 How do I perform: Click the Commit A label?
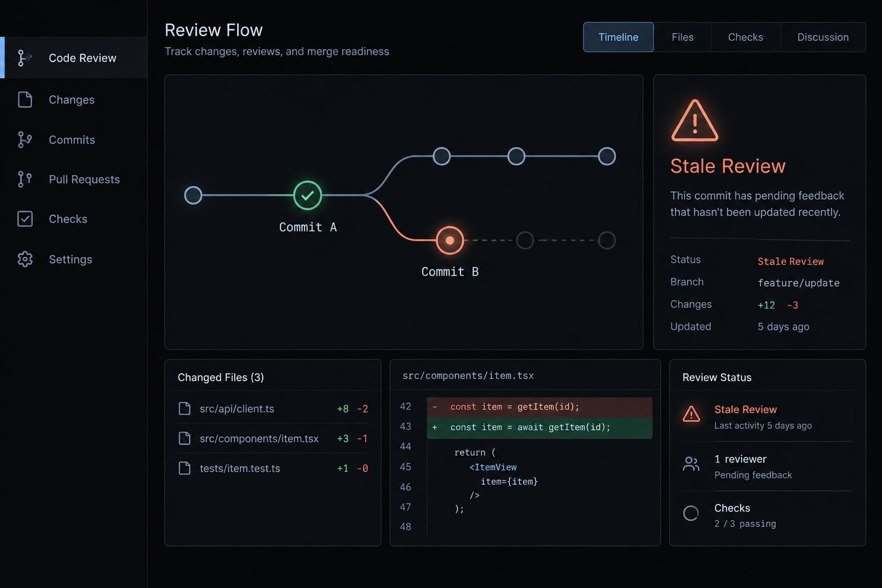[x=308, y=227]
